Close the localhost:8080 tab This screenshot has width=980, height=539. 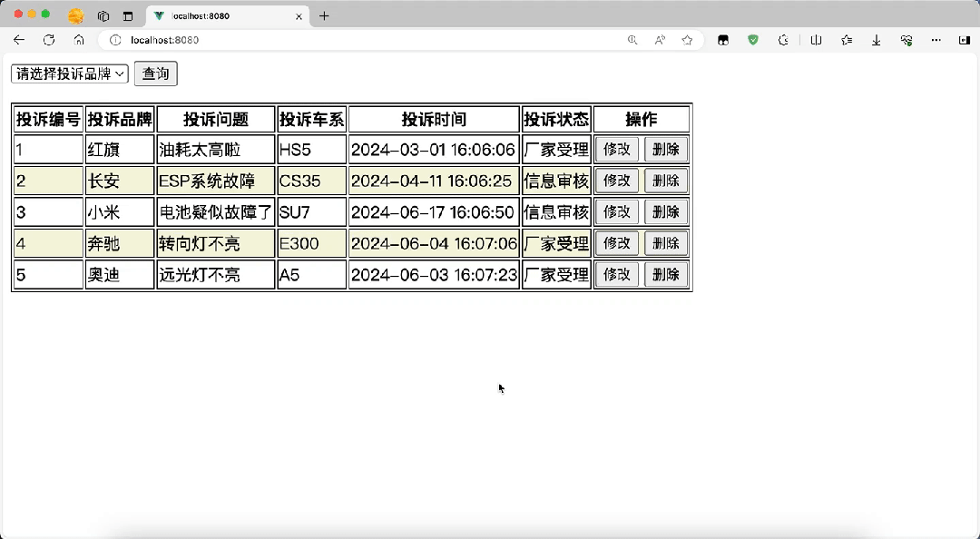click(299, 16)
